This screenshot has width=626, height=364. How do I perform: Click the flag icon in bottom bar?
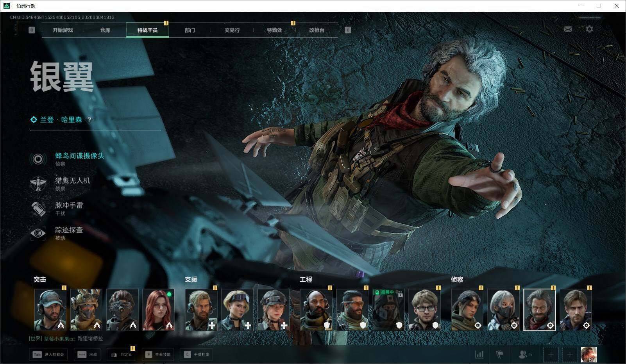point(500,355)
